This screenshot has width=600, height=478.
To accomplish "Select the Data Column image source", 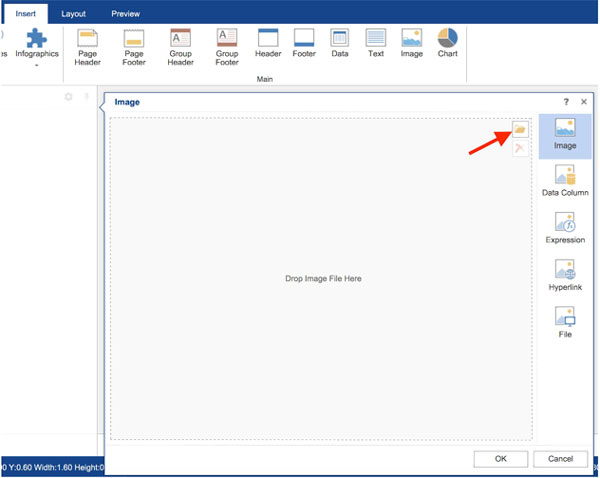I will [x=565, y=181].
